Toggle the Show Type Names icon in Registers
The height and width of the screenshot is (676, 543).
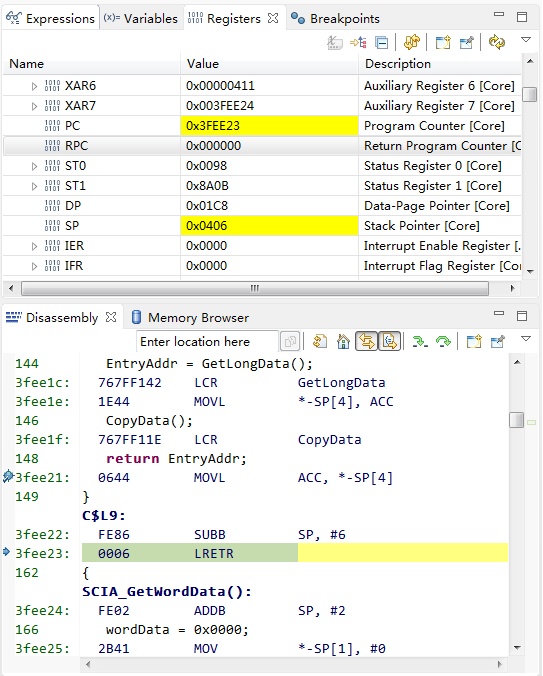(335, 42)
